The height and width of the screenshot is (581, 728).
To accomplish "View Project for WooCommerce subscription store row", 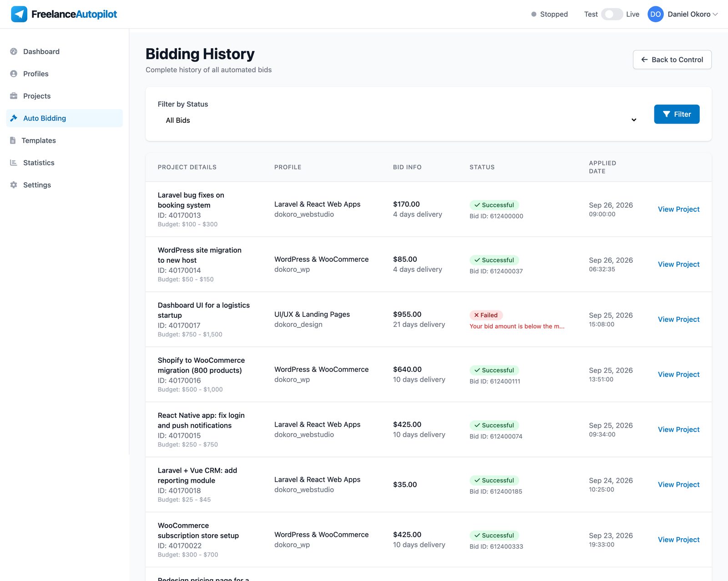I will (x=678, y=540).
